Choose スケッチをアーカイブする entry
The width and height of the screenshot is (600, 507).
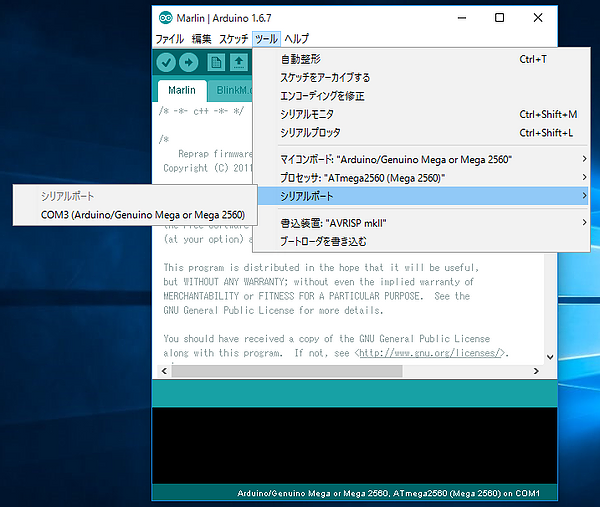coord(421,78)
